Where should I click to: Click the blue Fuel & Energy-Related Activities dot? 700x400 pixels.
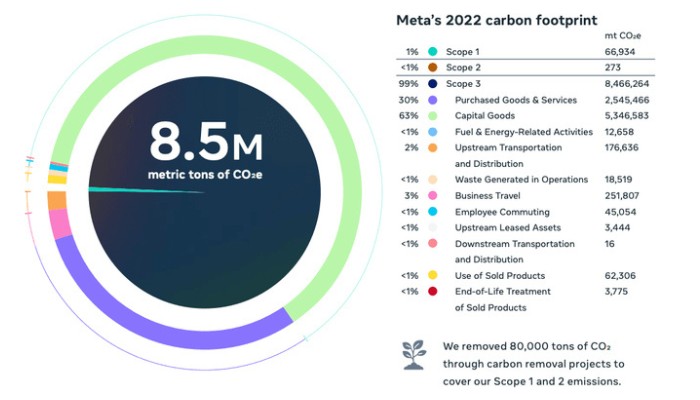pos(433,132)
